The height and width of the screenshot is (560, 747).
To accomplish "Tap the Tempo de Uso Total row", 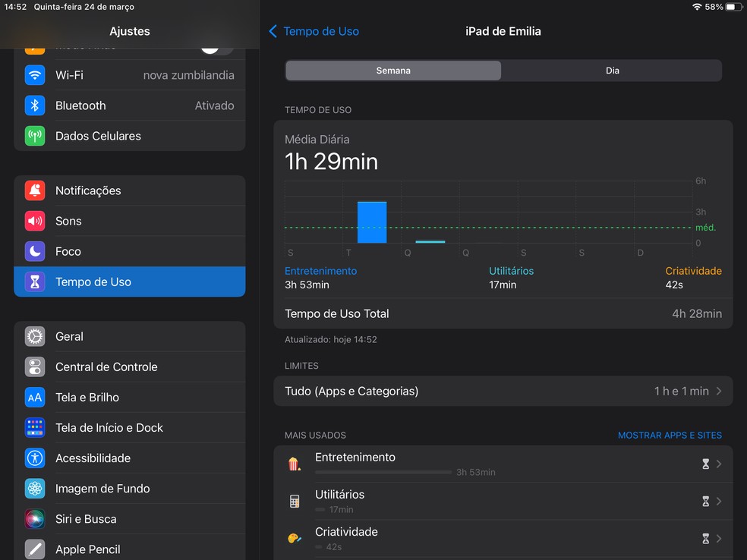I will tap(503, 314).
